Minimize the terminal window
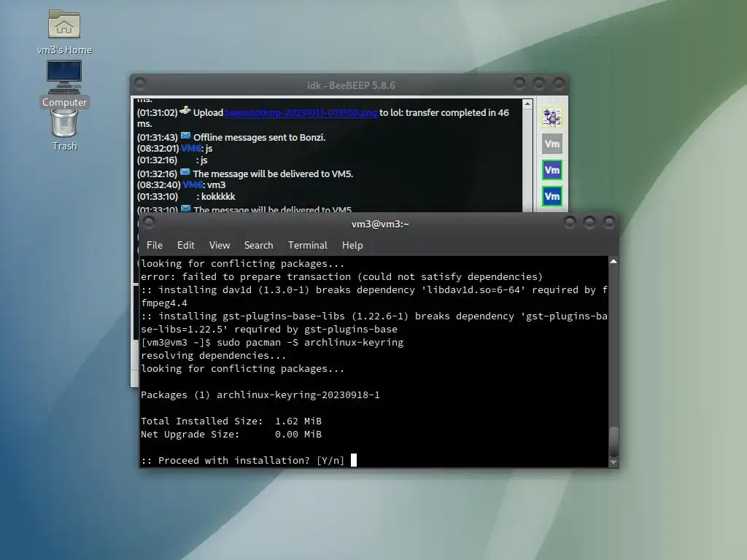The image size is (747, 560). (569, 222)
